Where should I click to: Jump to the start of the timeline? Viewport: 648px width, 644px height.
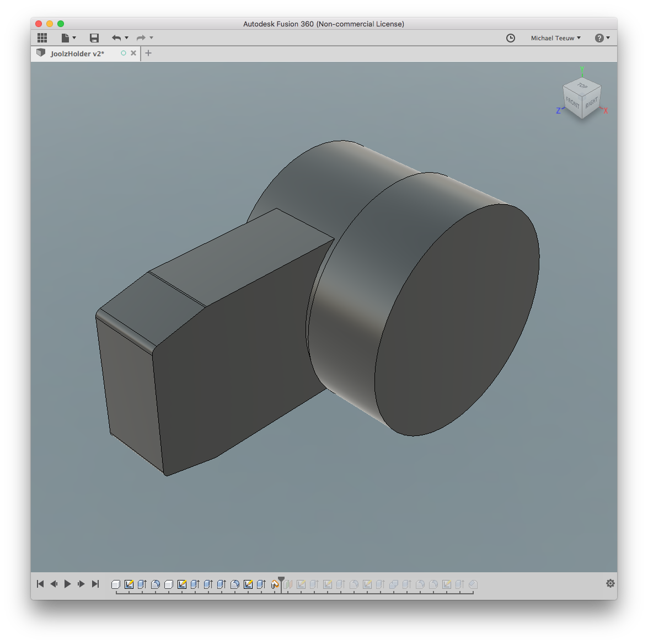(40, 583)
